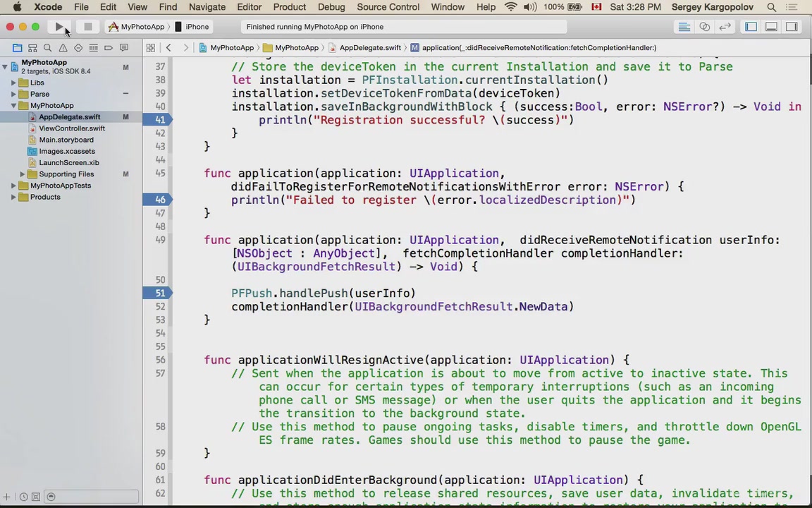Open the Test navigator
The image size is (812, 508).
(78, 48)
